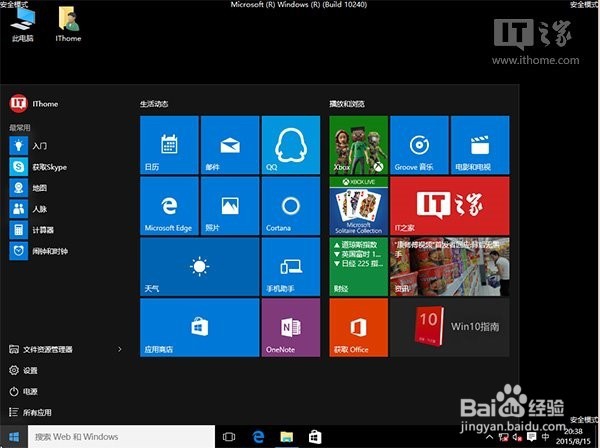This screenshot has height=448, width=600.
Task: Expand the File Explorer jump list arrow
Action: pyautogui.click(x=119, y=349)
